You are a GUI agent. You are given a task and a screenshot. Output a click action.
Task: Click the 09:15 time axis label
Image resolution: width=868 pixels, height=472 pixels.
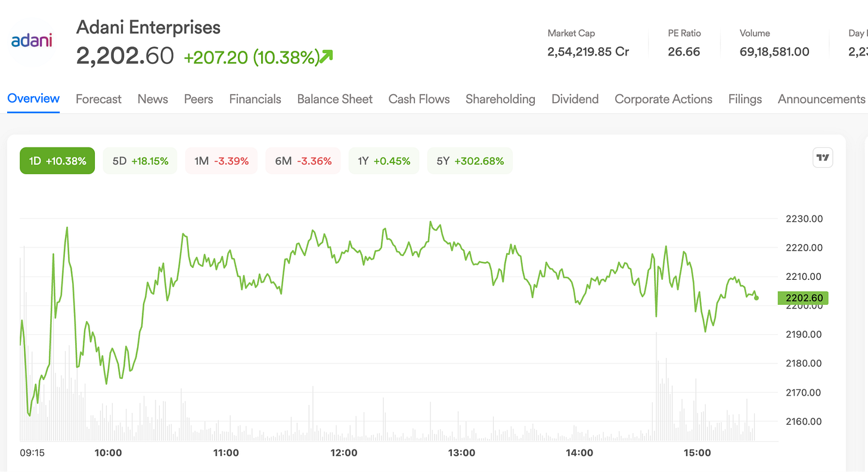[32, 453]
